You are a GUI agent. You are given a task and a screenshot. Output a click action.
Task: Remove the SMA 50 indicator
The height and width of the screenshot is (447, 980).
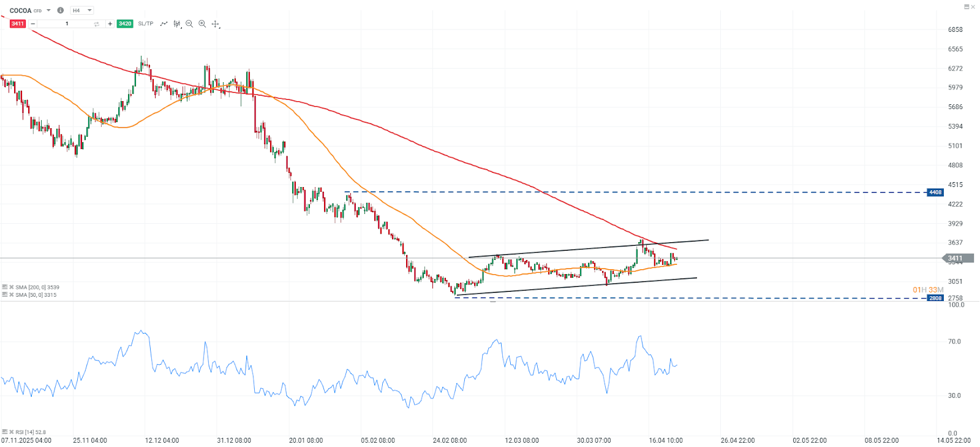coord(12,295)
